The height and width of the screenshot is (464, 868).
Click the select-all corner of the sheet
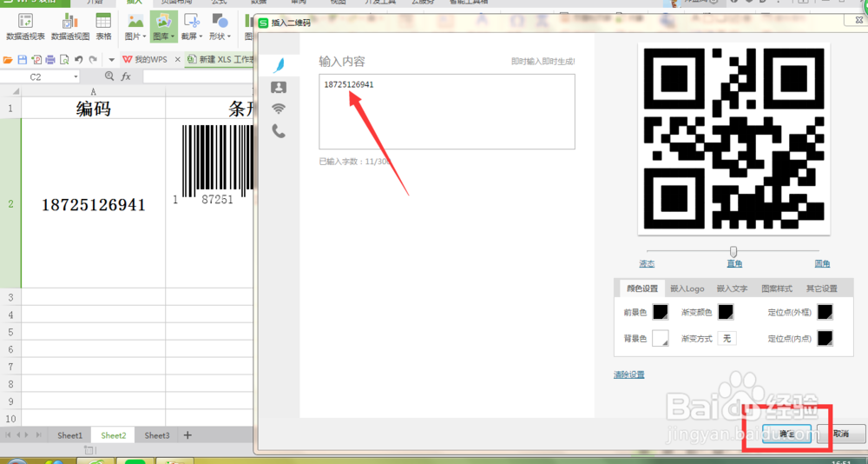pyautogui.click(x=10, y=91)
